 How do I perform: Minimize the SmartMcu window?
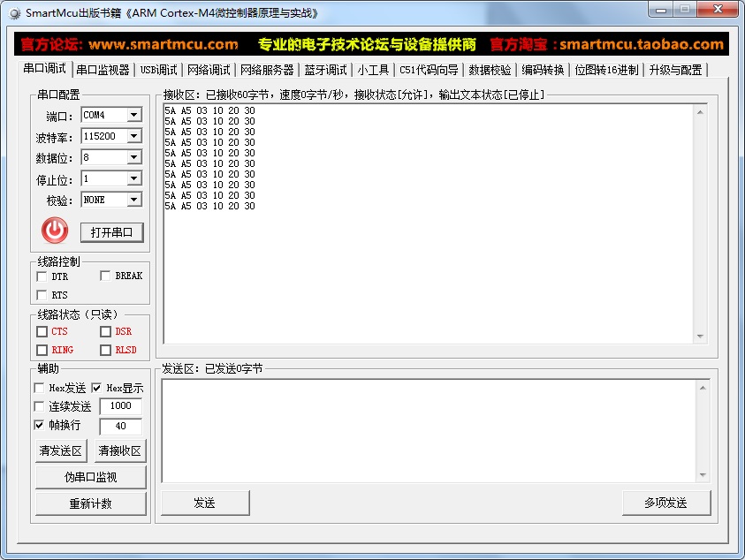pyautogui.click(x=661, y=10)
